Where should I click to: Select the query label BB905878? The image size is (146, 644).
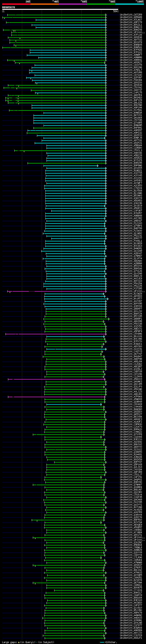click(8, 8)
